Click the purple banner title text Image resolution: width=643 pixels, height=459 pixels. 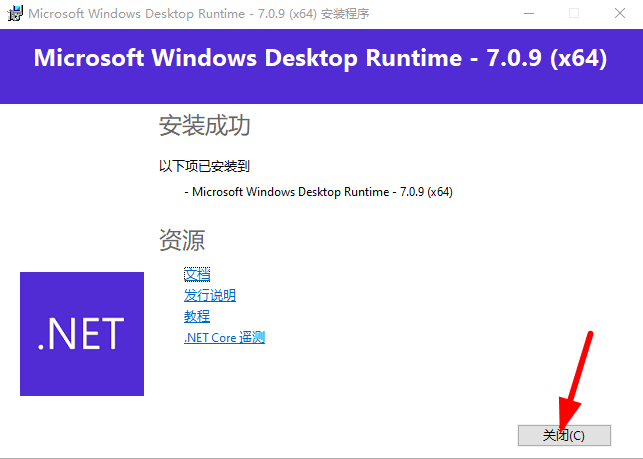pos(320,58)
